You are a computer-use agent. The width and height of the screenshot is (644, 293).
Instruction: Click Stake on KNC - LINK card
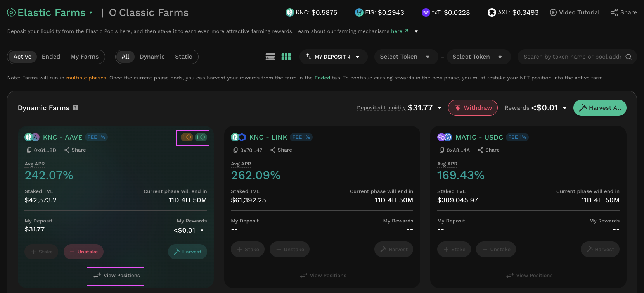(x=248, y=249)
